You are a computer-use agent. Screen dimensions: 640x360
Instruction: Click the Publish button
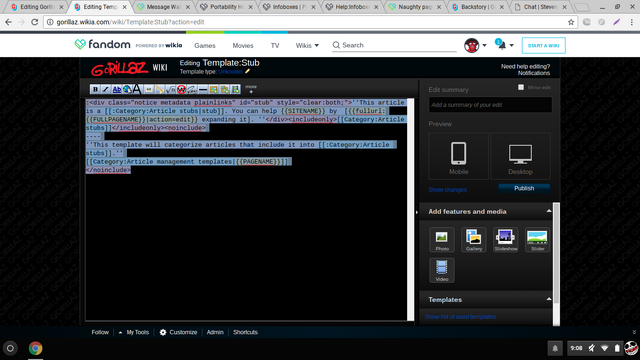(x=524, y=188)
